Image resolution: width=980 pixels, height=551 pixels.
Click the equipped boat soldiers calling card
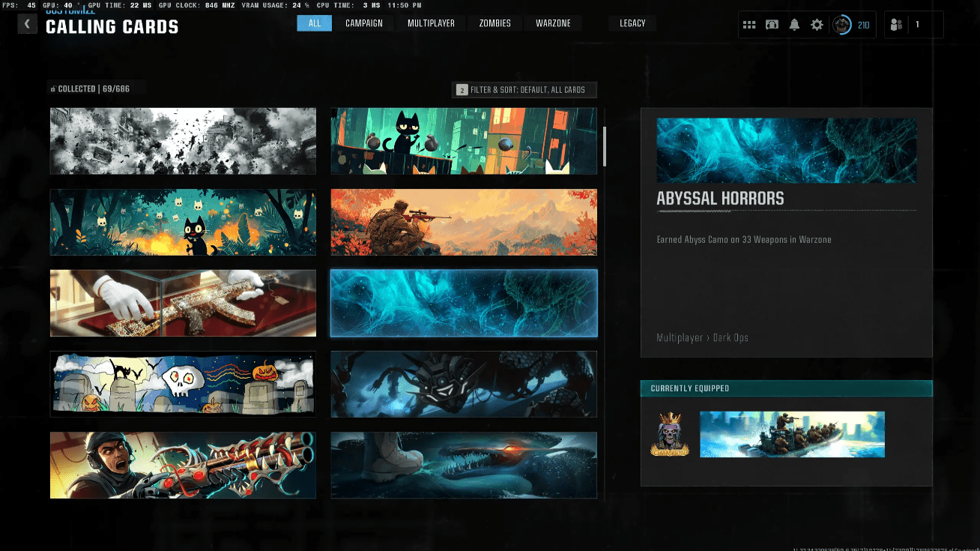pyautogui.click(x=792, y=434)
